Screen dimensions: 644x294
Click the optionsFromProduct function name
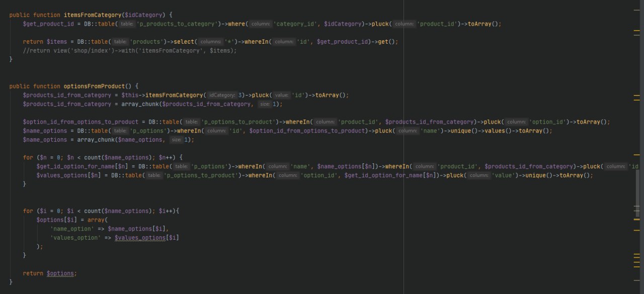click(94, 86)
